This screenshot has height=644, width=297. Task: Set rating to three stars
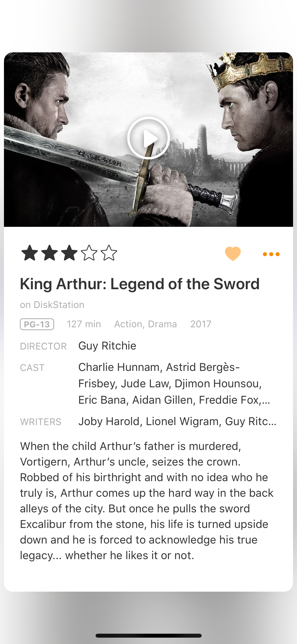pyautogui.click(x=69, y=253)
